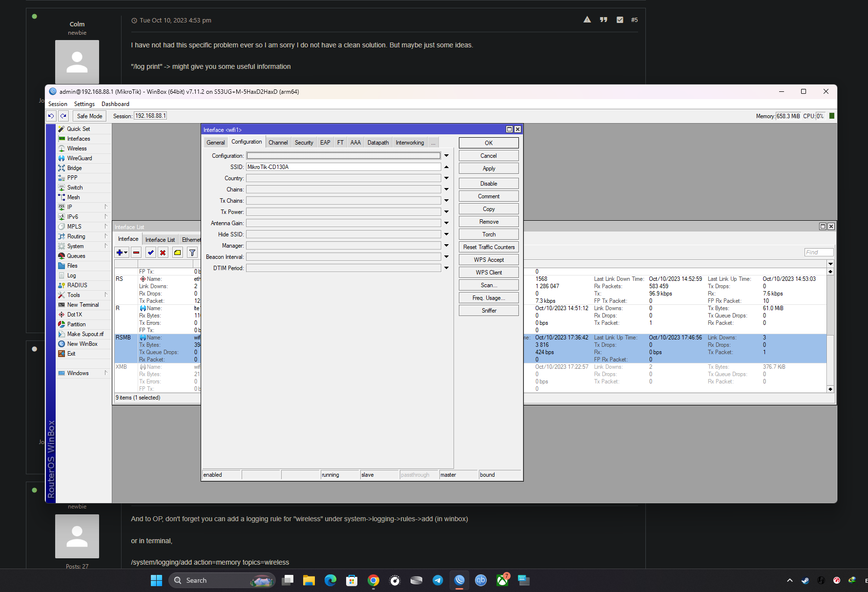Click the Freq. Usage... button
This screenshot has height=592, width=868.
(x=489, y=298)
